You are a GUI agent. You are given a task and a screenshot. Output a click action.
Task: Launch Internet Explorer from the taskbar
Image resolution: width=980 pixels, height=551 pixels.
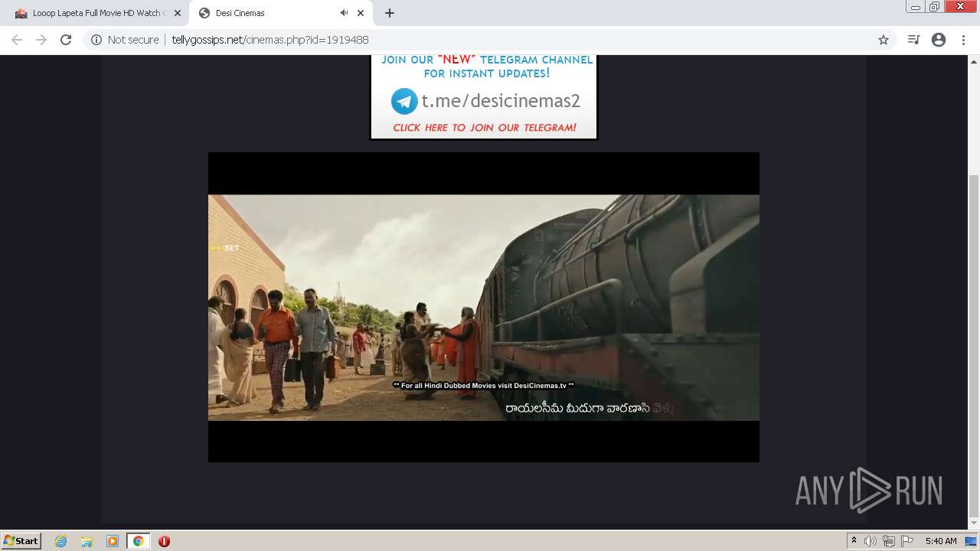click(x=61, y=541)
